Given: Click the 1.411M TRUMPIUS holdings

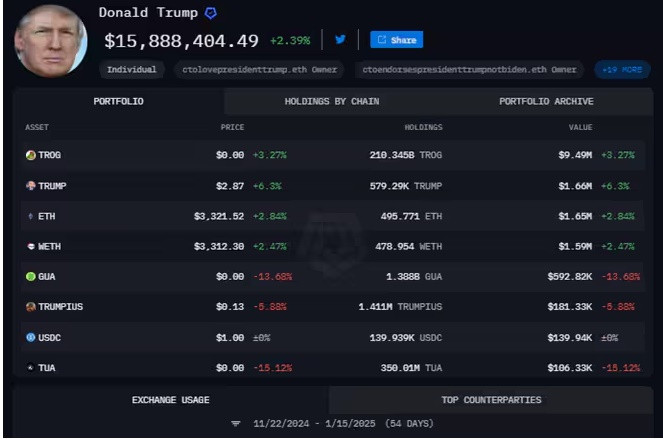Looking at the screenshot, I should pos(400,307).
